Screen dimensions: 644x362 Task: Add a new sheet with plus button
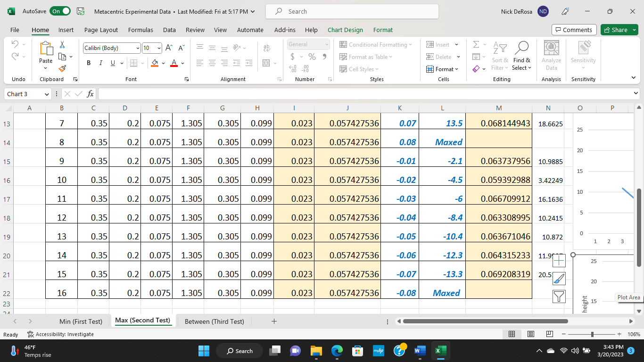click(274, 321)
